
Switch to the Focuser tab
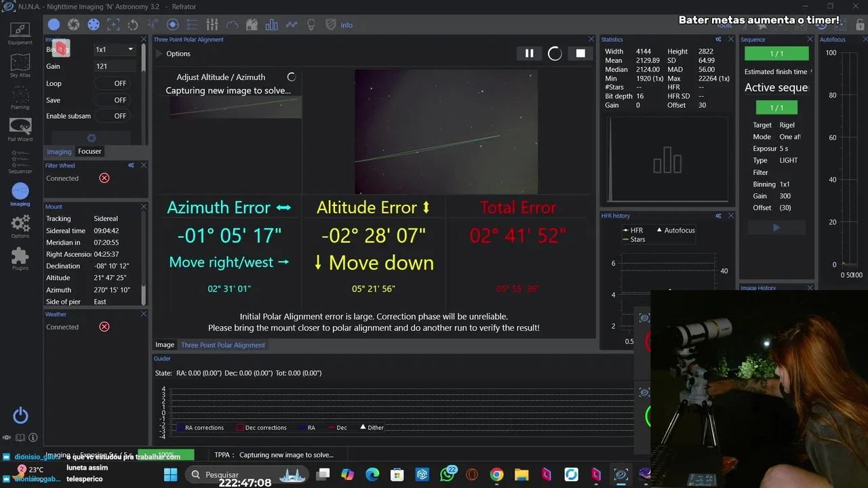[90, 151]
